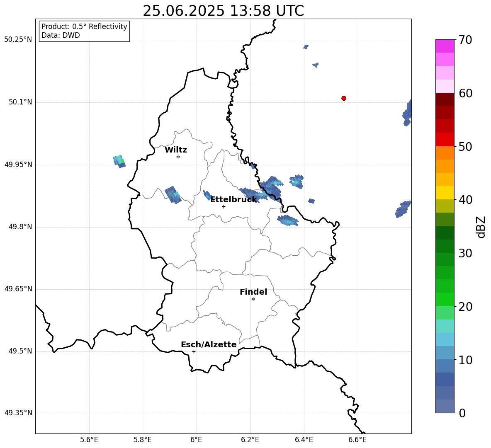
Task: Click the Ettelbruck city label
Action: [x=233, y=200]
